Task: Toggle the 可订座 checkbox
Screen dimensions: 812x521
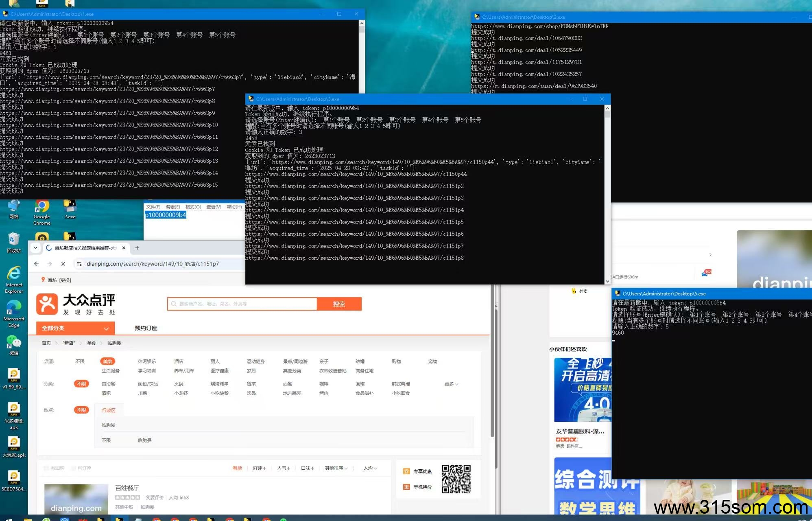Action: point(73,468)
